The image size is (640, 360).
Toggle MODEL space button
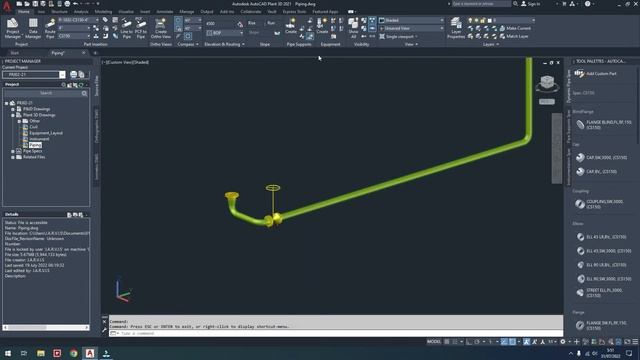tap(434, 342)
